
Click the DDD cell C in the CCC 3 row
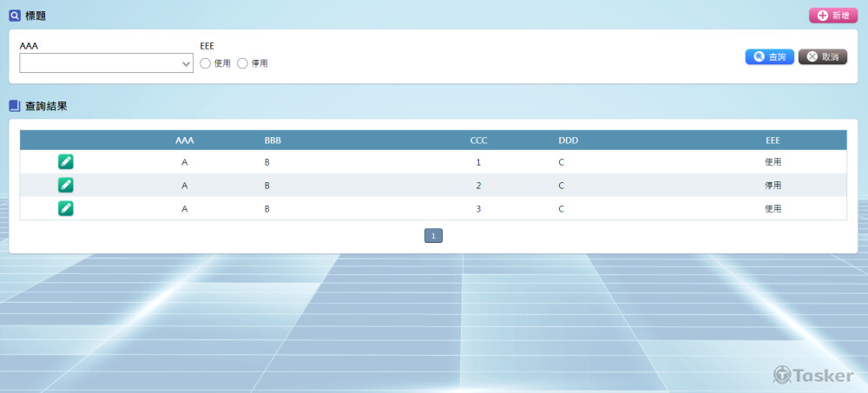[x=562, y=209]
